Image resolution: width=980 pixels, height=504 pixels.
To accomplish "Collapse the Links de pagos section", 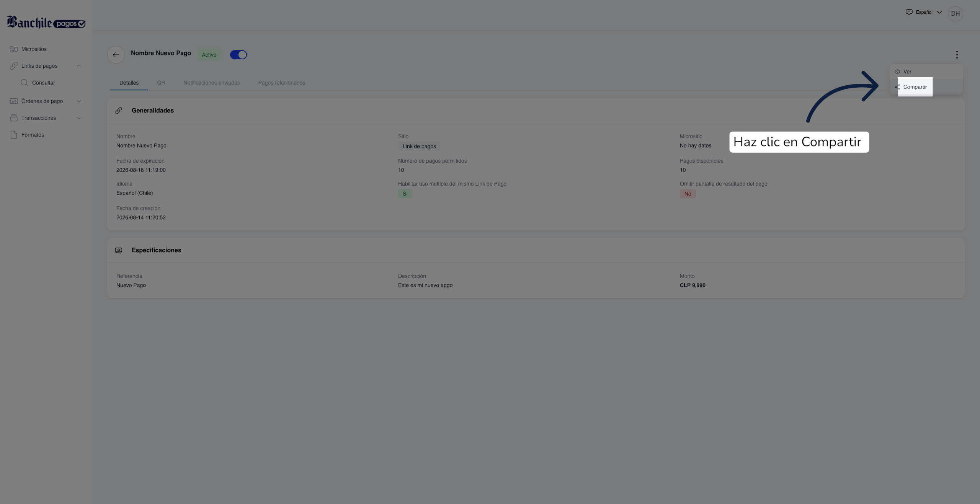I will tap(79, 66).
